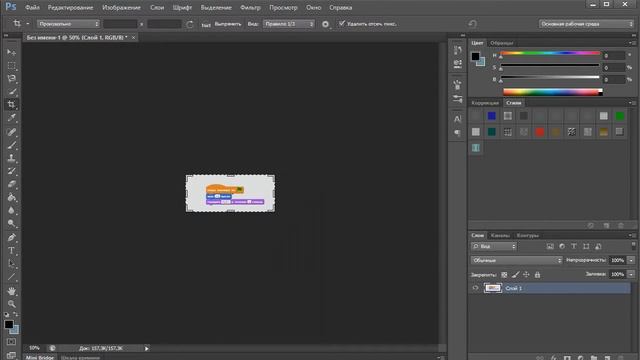Viewport: 640px width, 360px height.
Task: Open layer filter kind dropdown
Action: click(x=493, y=247)
